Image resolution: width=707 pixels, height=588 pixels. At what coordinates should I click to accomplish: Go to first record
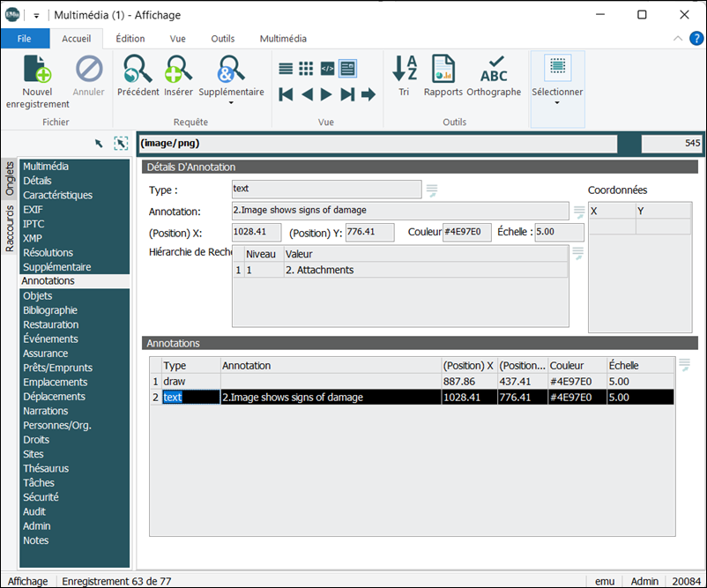pyautogui.click(x=286, y=94)
